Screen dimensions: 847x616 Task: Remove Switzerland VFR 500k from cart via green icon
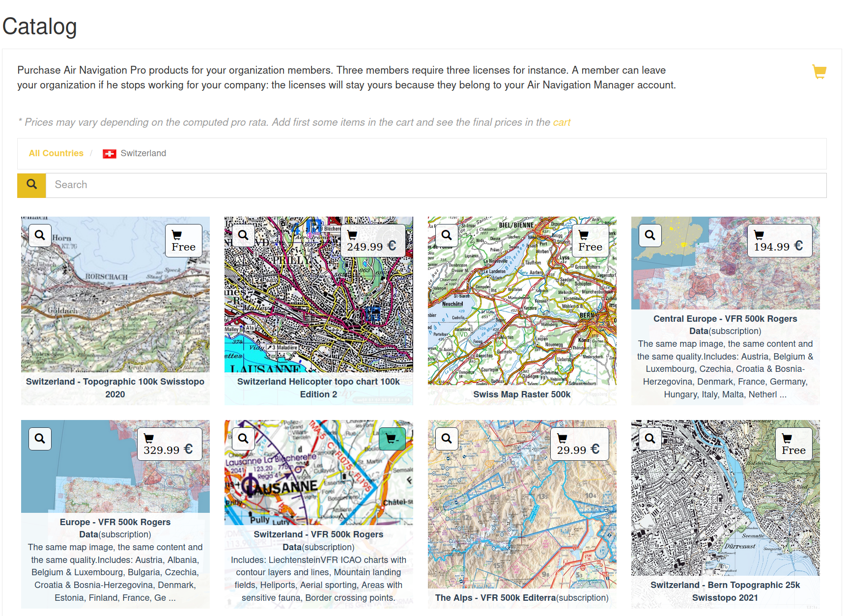[x=392, y=439]
